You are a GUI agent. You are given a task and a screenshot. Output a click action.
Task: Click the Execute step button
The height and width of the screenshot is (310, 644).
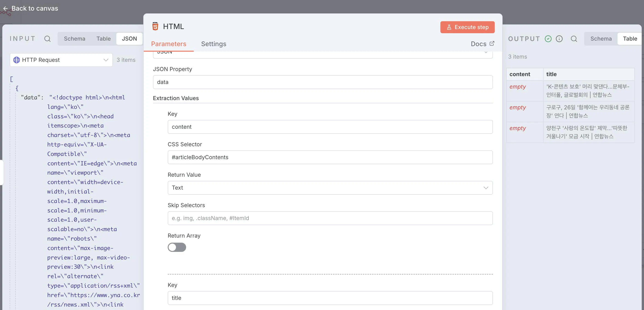click(x=467, y=27)
